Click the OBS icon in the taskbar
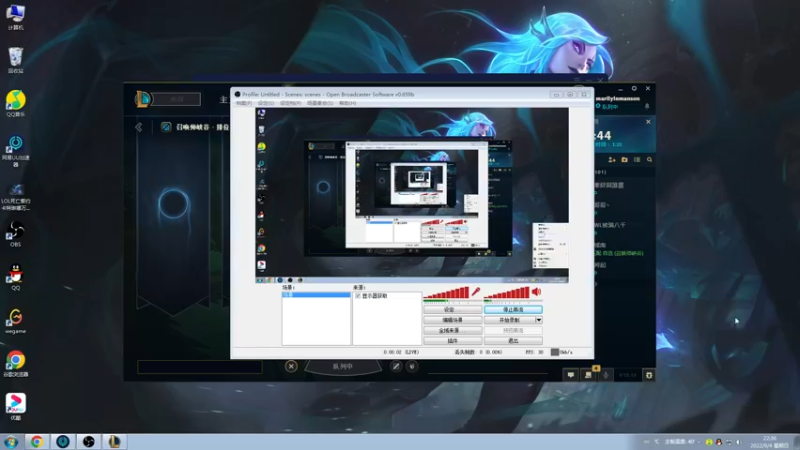Image resolution: width=800 pixels, height=450 pixels. 88,442
